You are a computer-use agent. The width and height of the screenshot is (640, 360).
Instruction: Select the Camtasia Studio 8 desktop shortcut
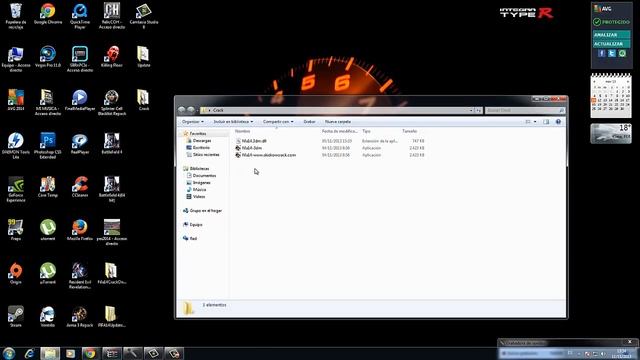click(x=144, y=16)
